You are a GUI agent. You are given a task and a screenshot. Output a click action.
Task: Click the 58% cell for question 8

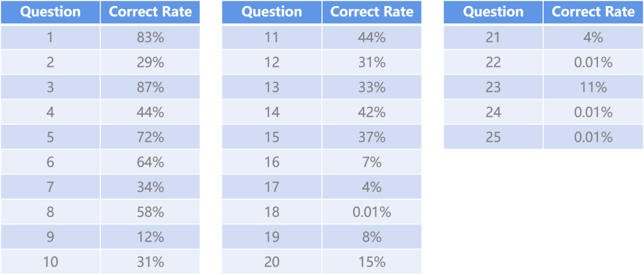pos(150,212)
